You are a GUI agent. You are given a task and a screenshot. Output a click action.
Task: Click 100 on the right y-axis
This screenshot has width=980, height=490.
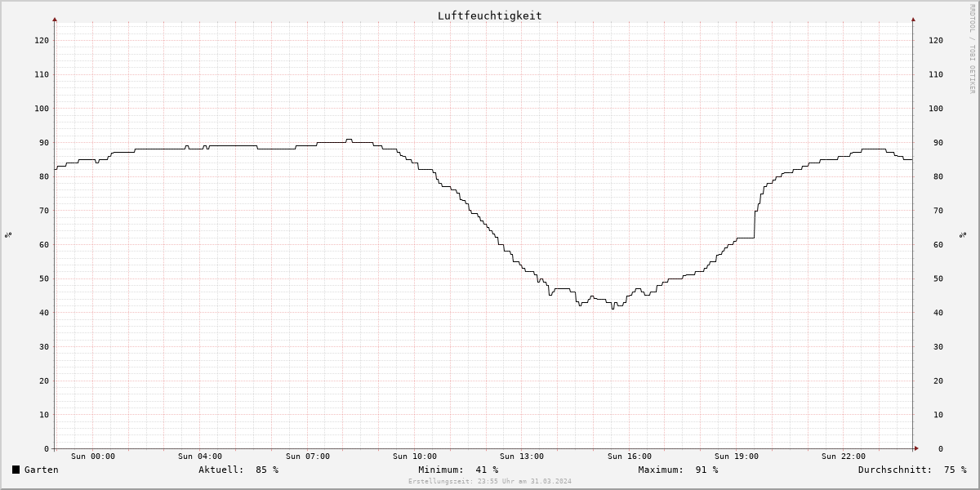pyautogui.click(x=936, y=109)
